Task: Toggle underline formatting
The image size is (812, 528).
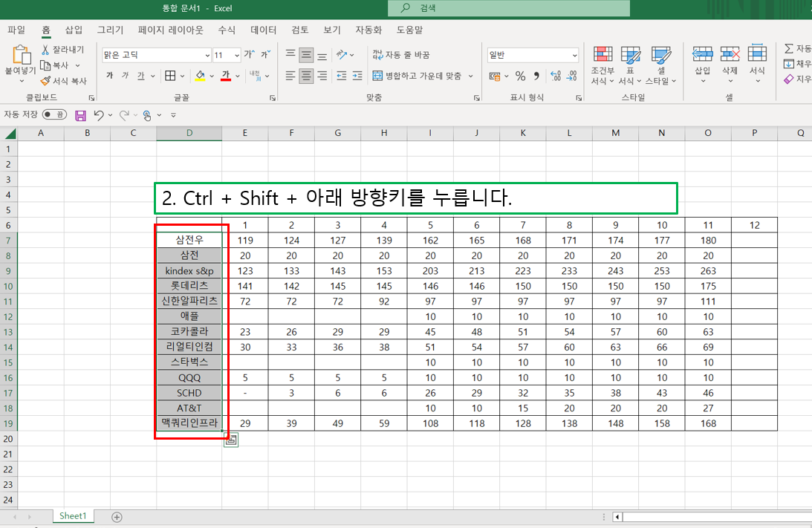Action: tap(141, 76)
